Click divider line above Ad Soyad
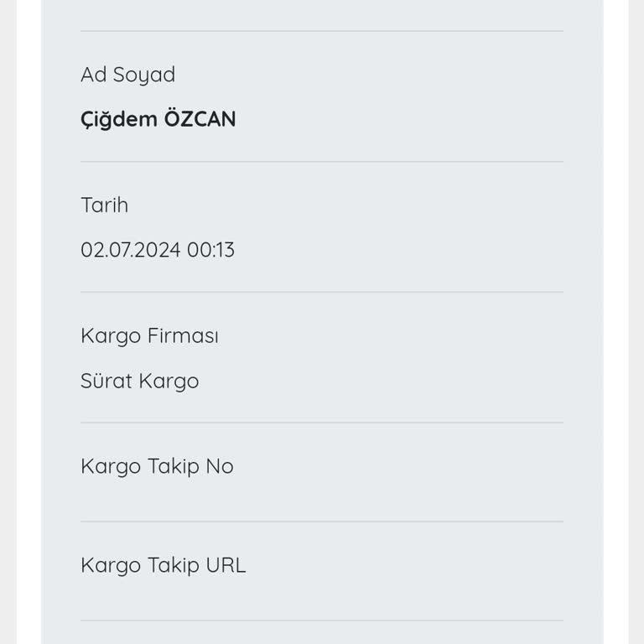 point(322,31)
